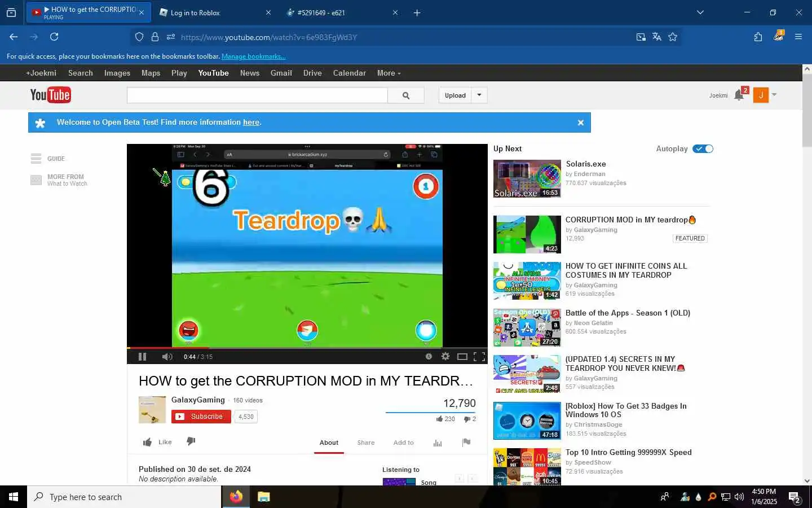The image size is (812, 508).
Task: Open Firefox extensions puzzle icon
Action: coord(758,37)
